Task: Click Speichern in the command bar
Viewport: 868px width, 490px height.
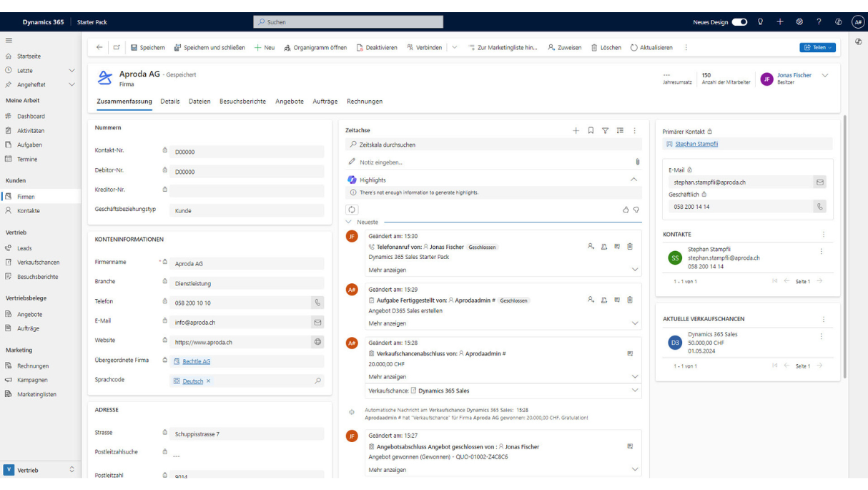Action: coord(148,47)
